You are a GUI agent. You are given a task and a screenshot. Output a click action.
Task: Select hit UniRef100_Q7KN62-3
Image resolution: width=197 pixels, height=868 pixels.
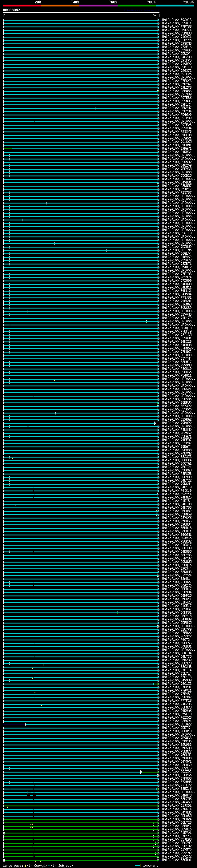(x=179, y=349)
